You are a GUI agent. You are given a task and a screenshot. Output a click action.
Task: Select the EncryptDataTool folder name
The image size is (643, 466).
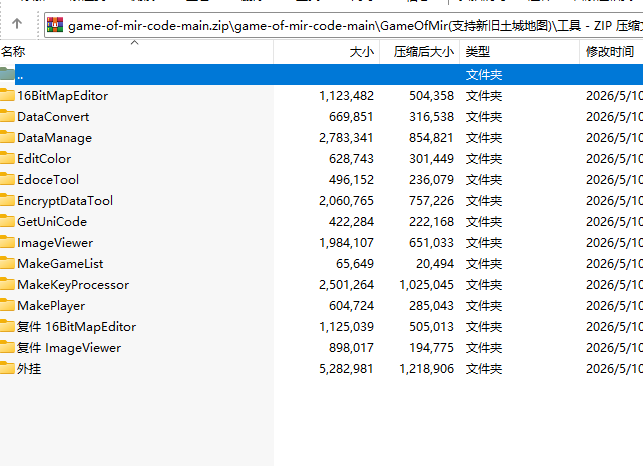click(65, 201)
